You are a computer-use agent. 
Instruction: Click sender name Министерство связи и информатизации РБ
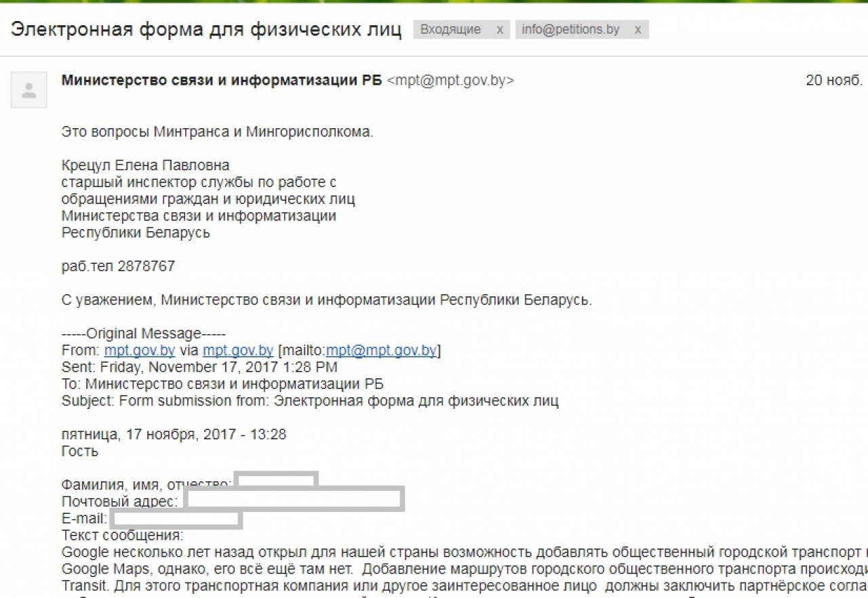pos(222,80)
